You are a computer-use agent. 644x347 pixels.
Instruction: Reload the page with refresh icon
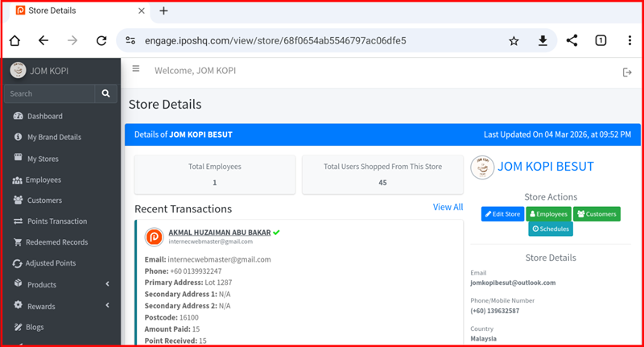(x=101, y=40)
